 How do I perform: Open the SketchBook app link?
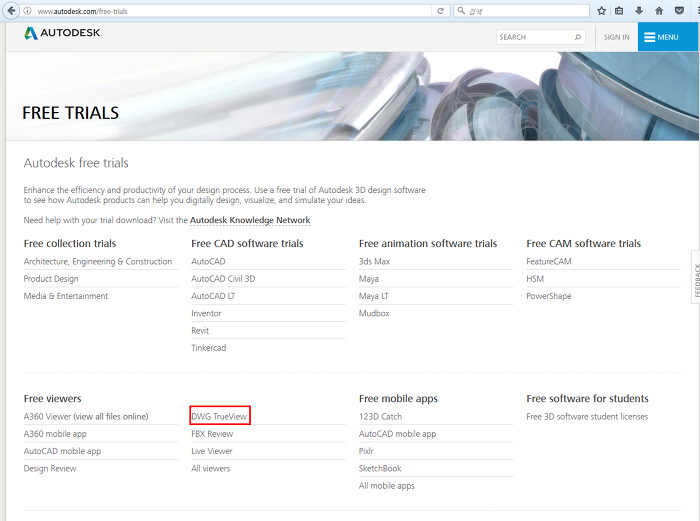(380, 468)
